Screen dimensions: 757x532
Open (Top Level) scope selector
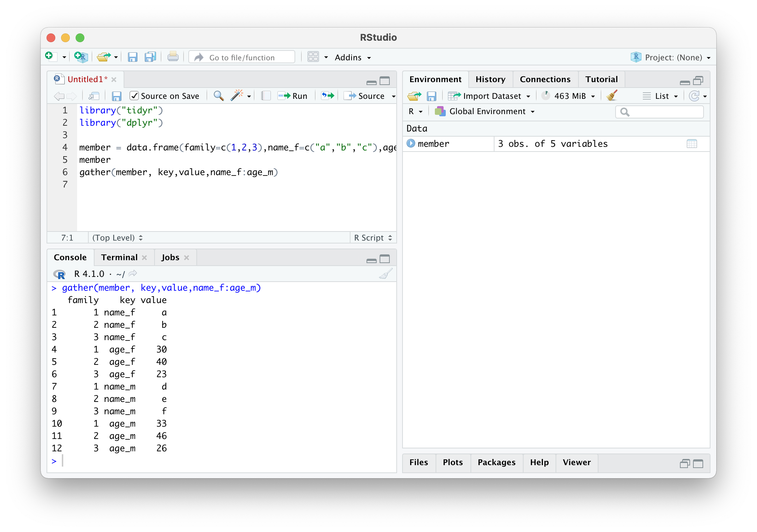pyautogui.click(x=117, y=238)
